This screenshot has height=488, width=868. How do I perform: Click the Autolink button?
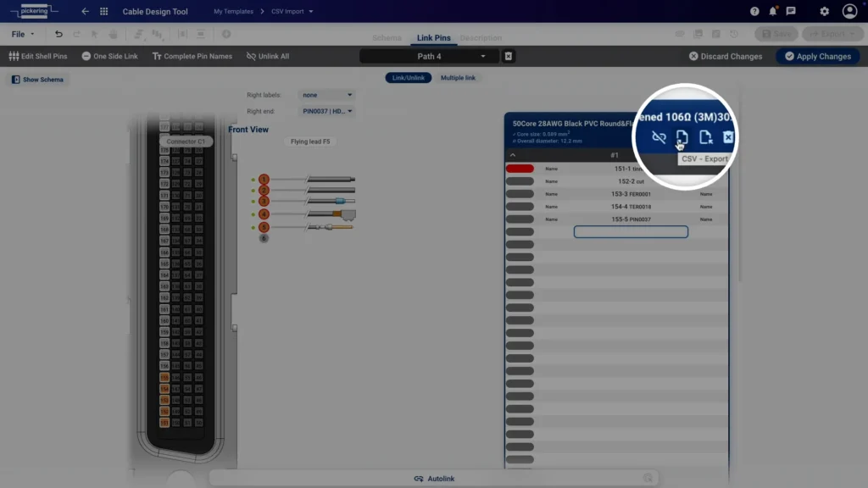coord(434,479)
